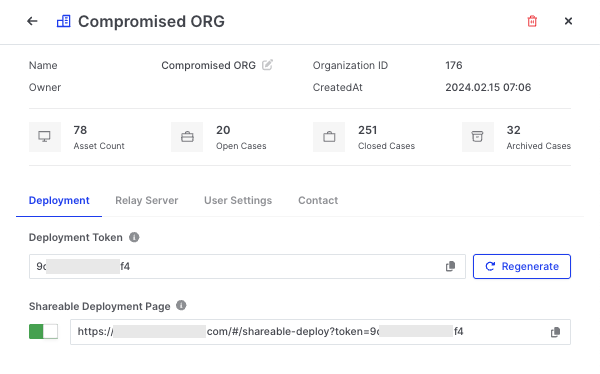Click the CreatedAt date 2024.02.15 07:06

488,87
